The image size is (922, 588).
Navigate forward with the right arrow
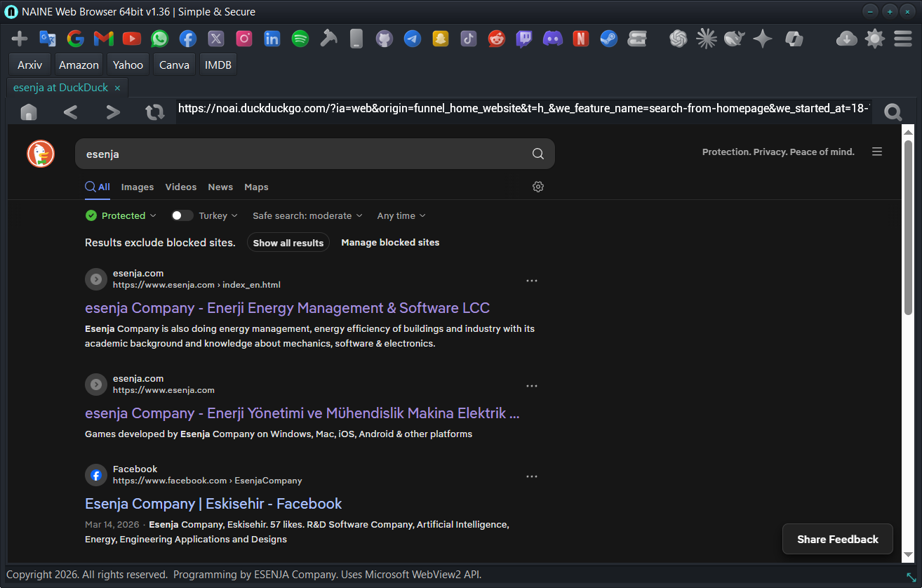pos(113,112)
